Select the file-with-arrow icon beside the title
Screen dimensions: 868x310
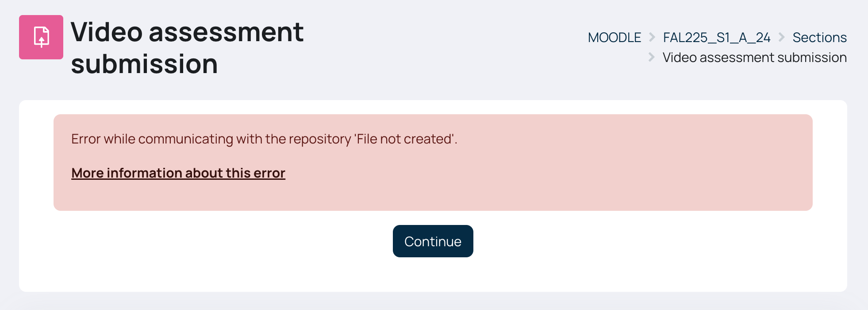click(41, 37)
